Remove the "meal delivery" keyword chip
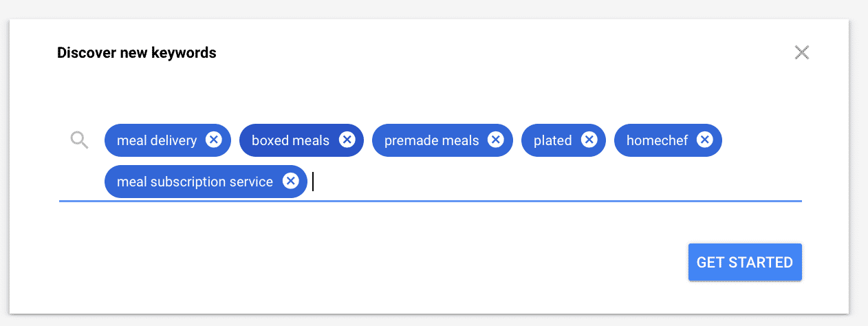Viewport: 868px width, 326px height. tap(214, 140)
